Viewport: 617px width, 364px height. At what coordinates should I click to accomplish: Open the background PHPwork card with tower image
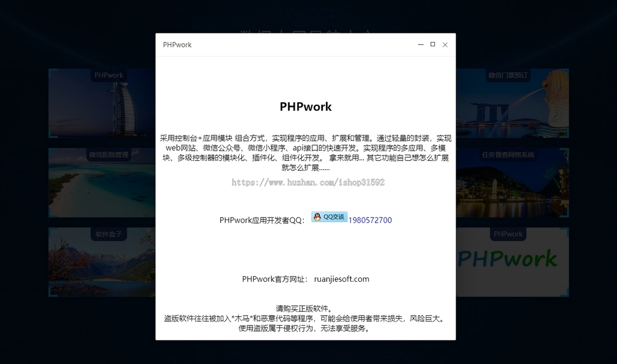102,103
